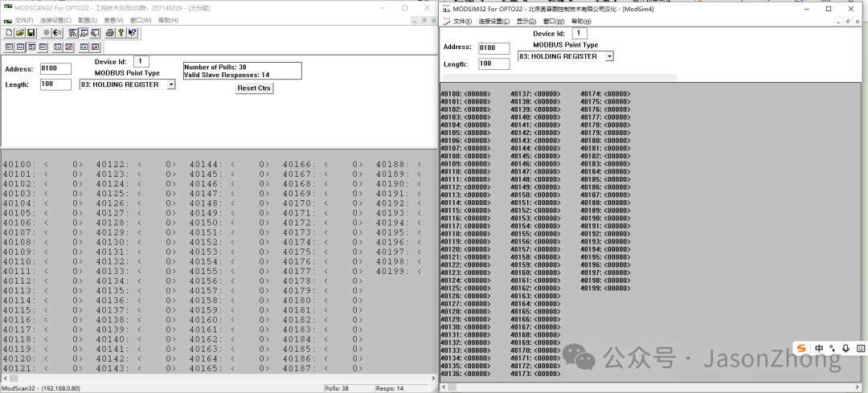This screenshot has width=868, height=393.
Task: Open the Data Definition toolbar icon in ModScan32
Action: coord(72,33)
